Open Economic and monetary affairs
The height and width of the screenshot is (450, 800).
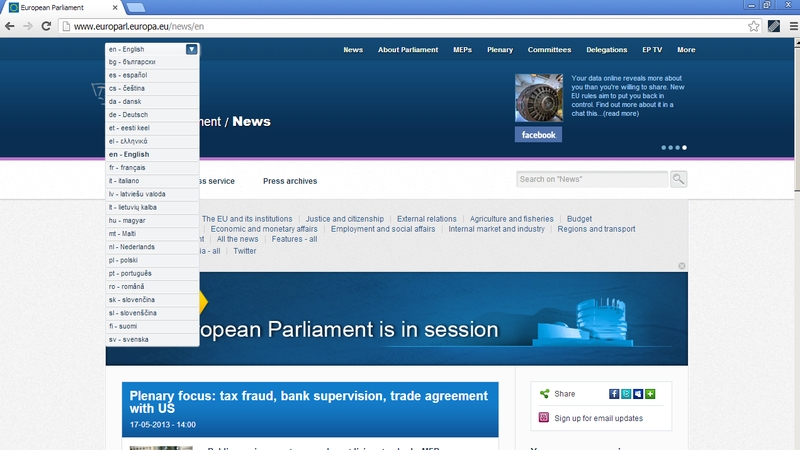pyautogui.click(x=264, y=229)
